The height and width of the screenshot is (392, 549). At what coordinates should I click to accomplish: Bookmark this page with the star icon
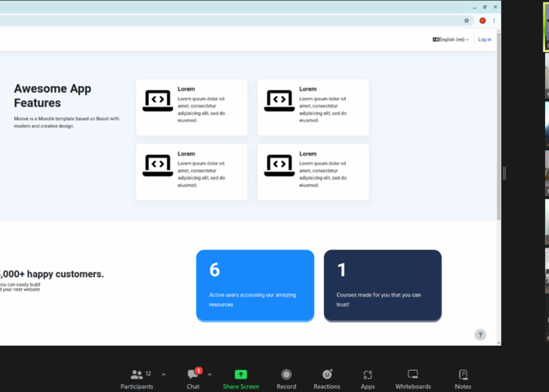pyautogui.click(x=467, y=20)
